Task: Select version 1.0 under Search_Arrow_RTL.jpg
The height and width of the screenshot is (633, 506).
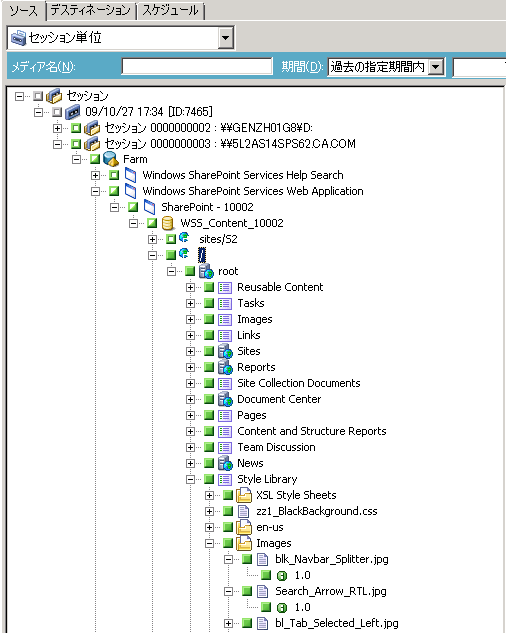Action: 302,607
